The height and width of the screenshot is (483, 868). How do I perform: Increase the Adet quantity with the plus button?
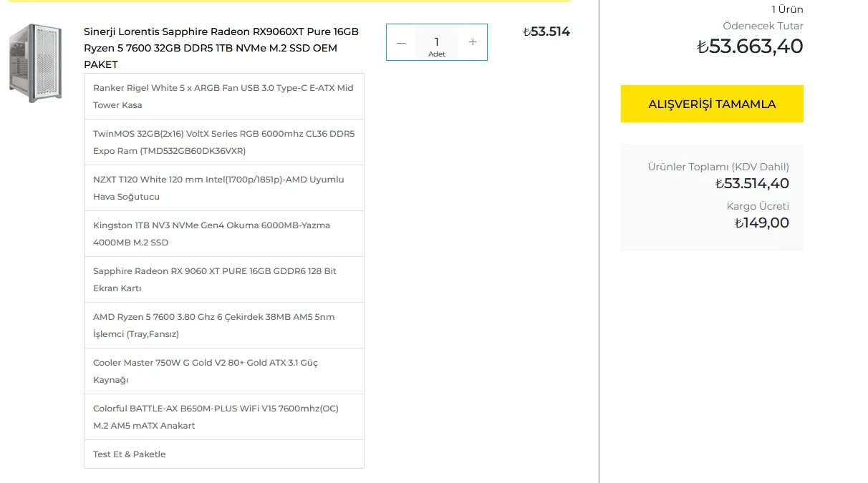point(473,42)
